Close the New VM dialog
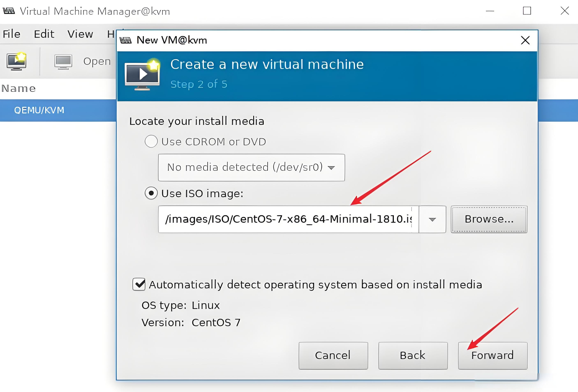 pyautogui.click(x=525, y=40)
